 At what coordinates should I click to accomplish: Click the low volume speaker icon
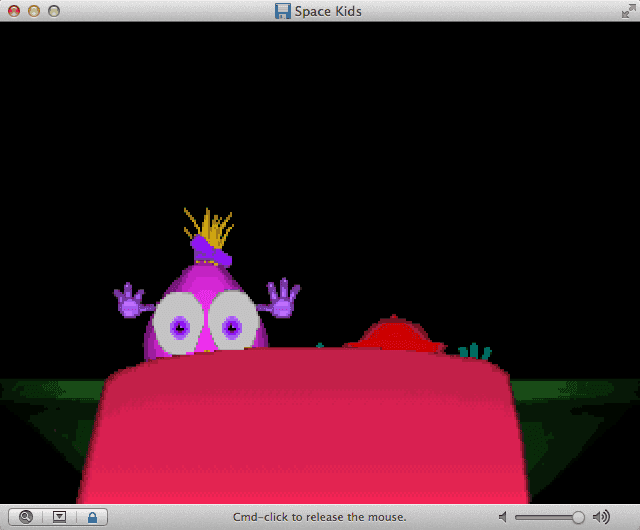(x=503, y=517)
